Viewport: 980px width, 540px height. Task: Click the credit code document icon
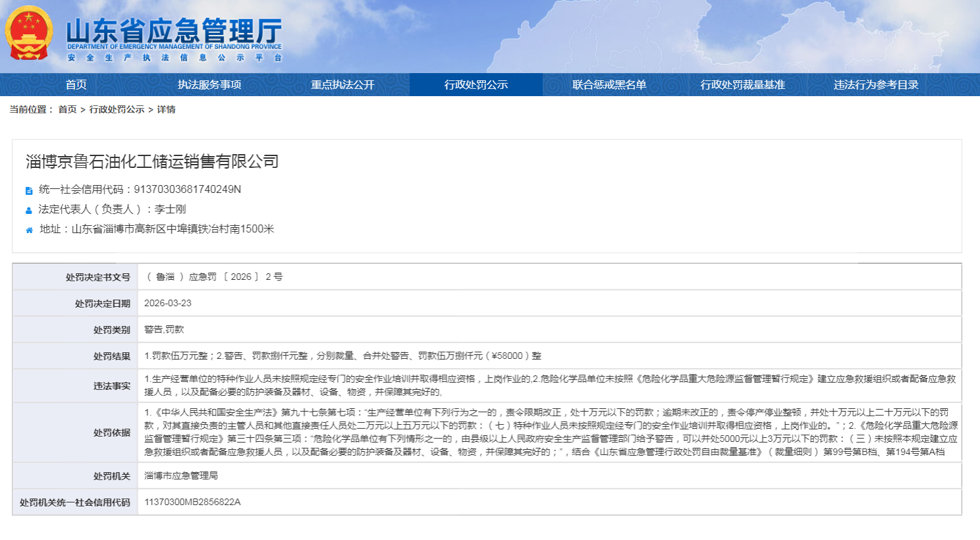coord(29,191)
